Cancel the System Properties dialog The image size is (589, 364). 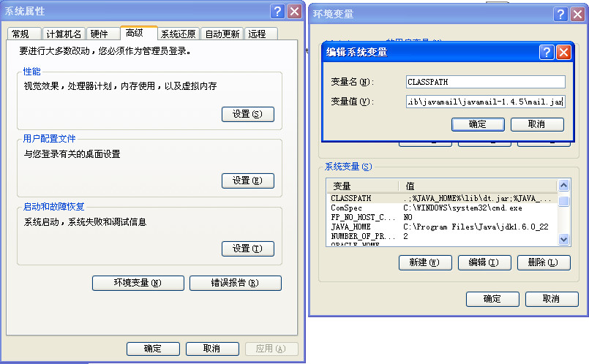click(212, 349)
